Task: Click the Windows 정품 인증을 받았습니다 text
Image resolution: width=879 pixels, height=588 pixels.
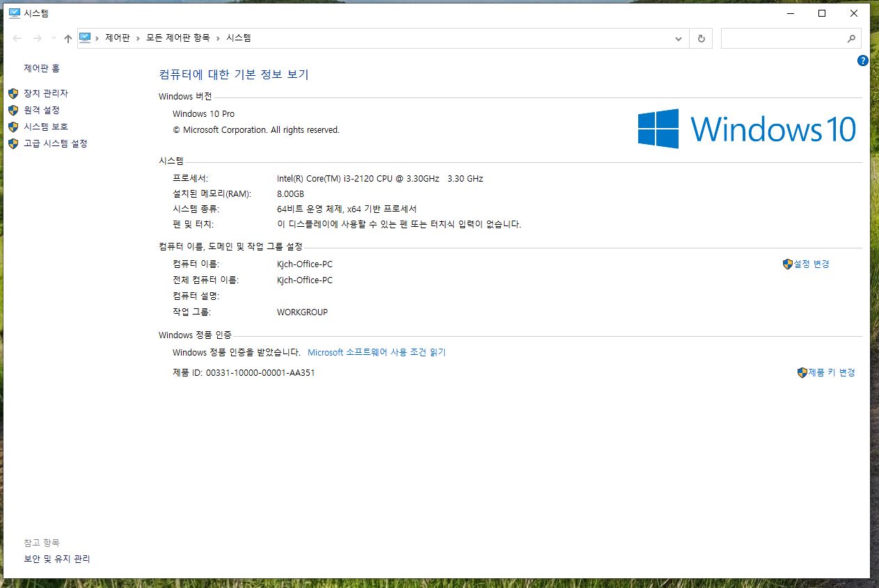Action: 237,353
